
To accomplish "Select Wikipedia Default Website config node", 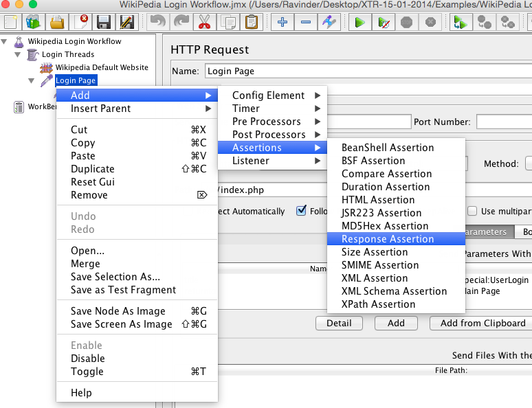I will point(102,67).
